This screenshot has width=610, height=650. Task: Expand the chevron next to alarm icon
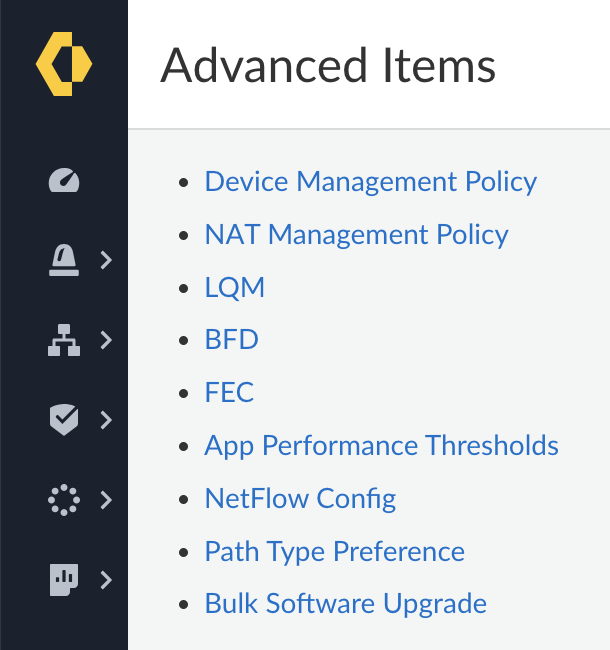(x=107, y=261)
